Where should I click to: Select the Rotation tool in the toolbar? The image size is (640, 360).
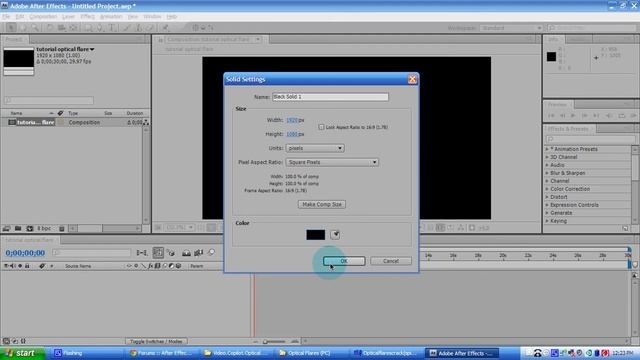49,28
